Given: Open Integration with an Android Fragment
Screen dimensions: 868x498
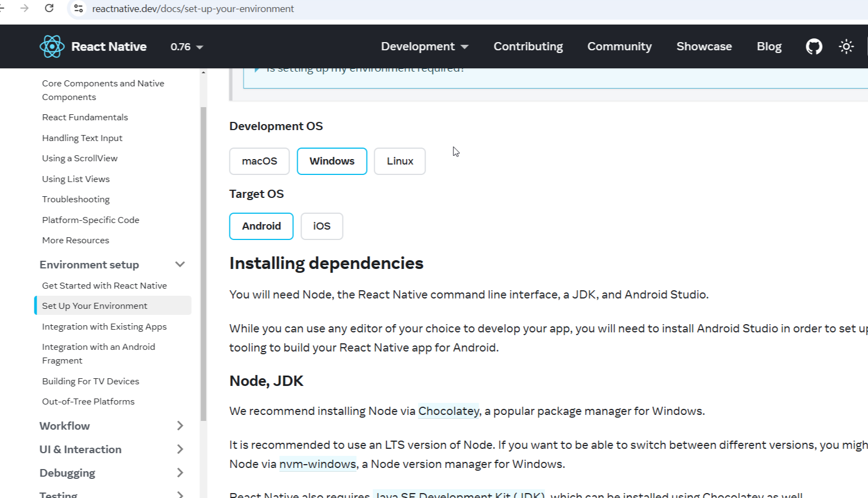Looking at the screenshot, I should tap(98, 354).
